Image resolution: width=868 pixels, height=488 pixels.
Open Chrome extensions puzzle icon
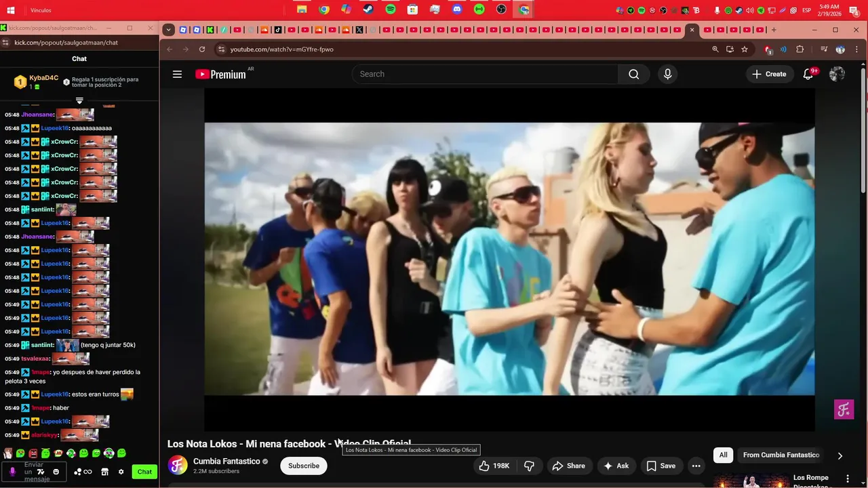click(x=800, y=49)
